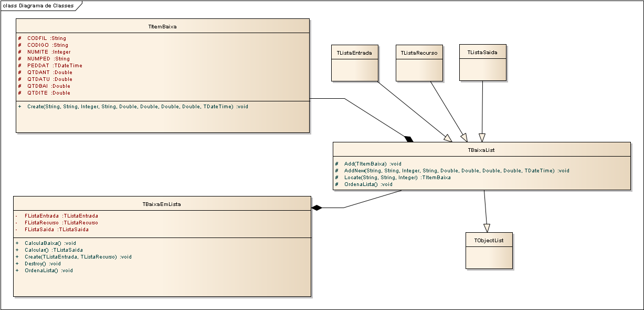Viewport: 644px width, 310px height.
Task: Select the NUMPED :String attribute
Action: 48,59
